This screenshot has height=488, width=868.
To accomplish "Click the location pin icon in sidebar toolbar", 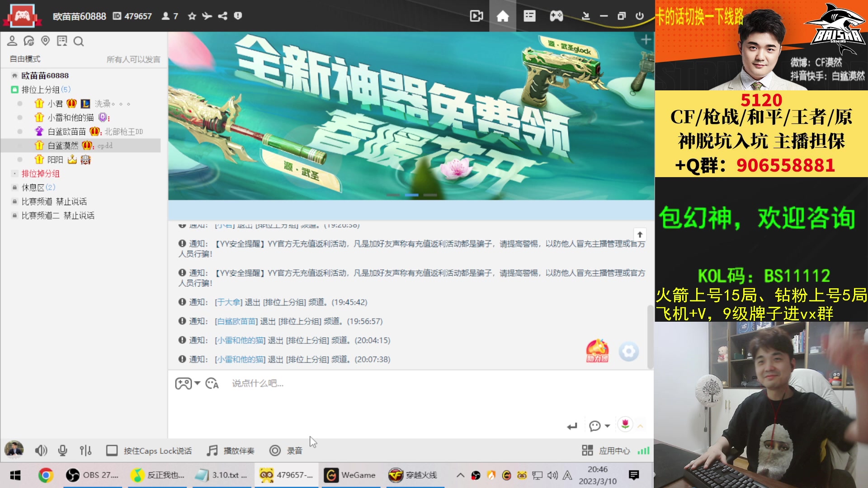I will click(45, 41).
